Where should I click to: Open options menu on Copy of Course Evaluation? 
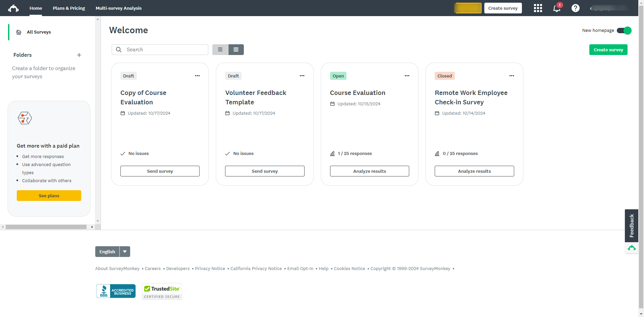click(197, 76)
